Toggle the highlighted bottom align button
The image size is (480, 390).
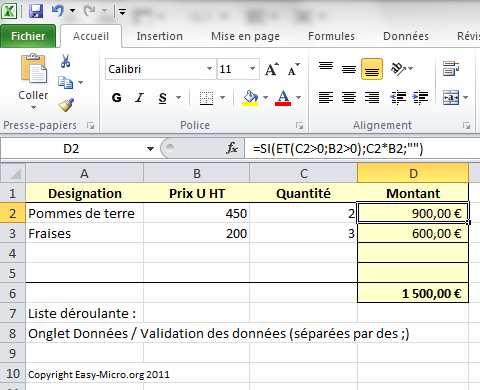pos(372,69)
